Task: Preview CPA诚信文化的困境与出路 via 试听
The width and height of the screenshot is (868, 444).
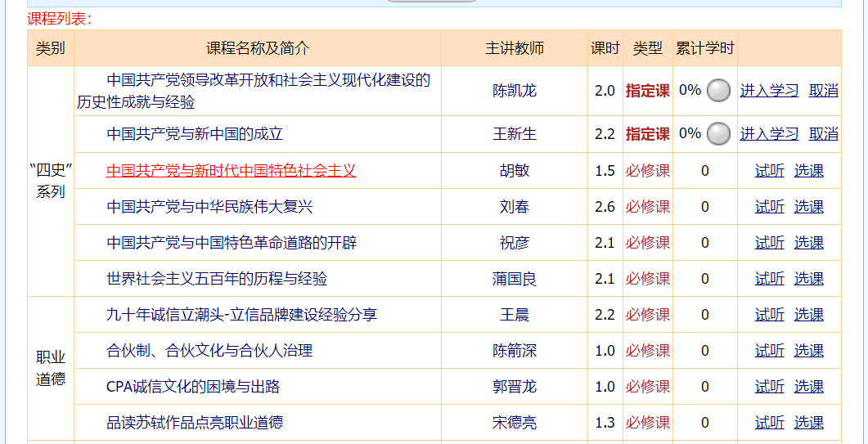Action: tap(769, 387)
